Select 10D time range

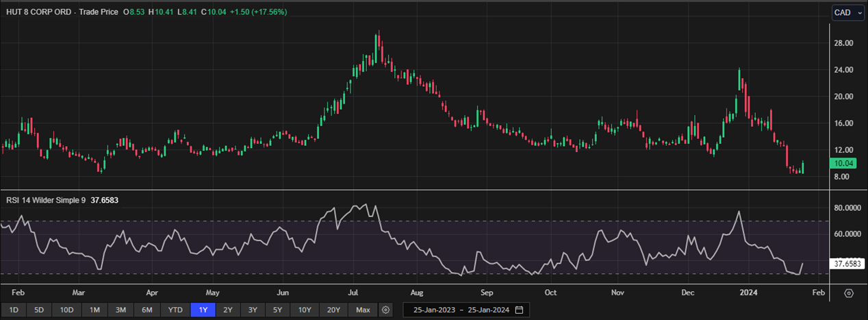click(66, 310)
